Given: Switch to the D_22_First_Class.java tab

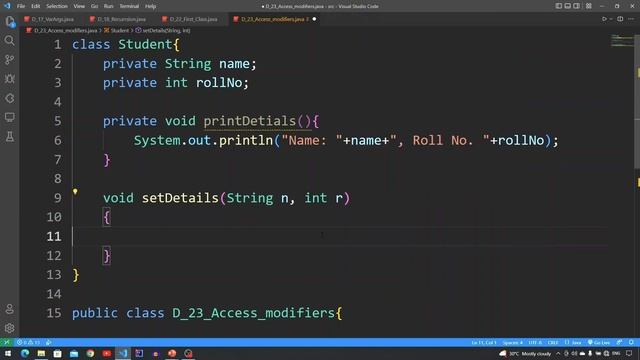Looking at the screenshot, I should pyautogui.click(x=192, y=19).
